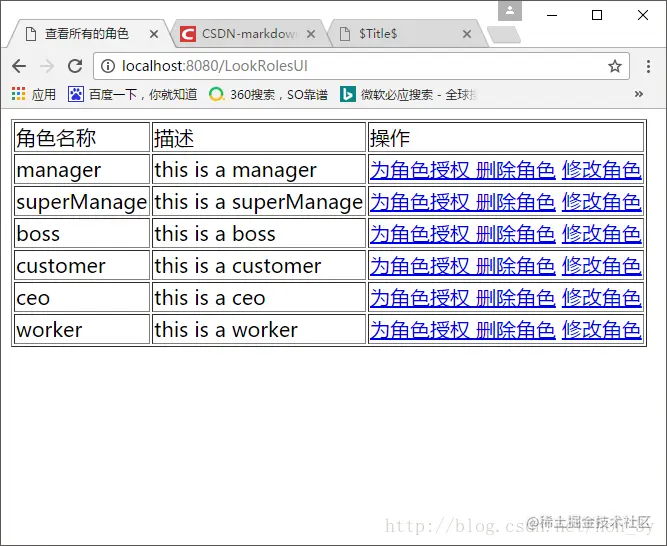
Task: Click 修改角色 for the manager role
Action: click(x=601, y=170)
